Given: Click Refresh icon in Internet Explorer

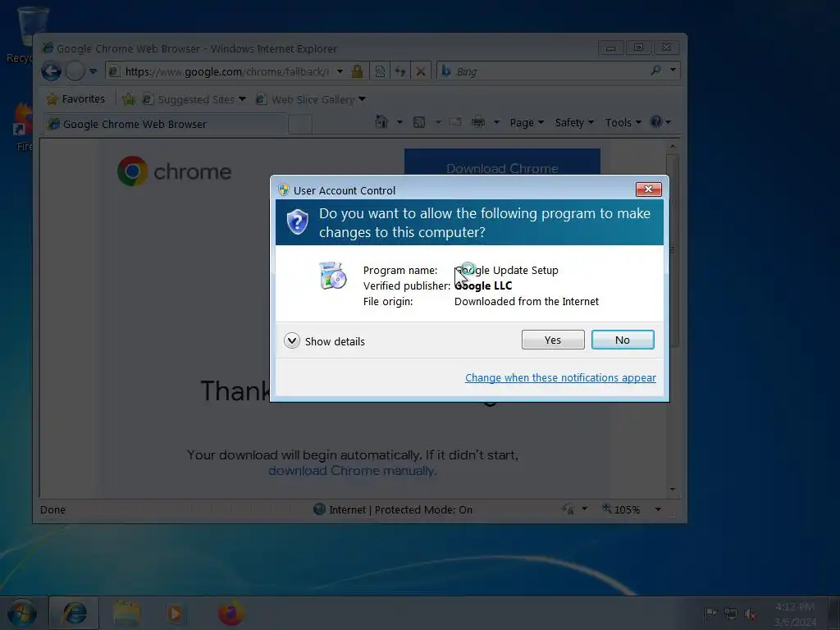Looking at the screenshot, I should [x=400, y=71].
